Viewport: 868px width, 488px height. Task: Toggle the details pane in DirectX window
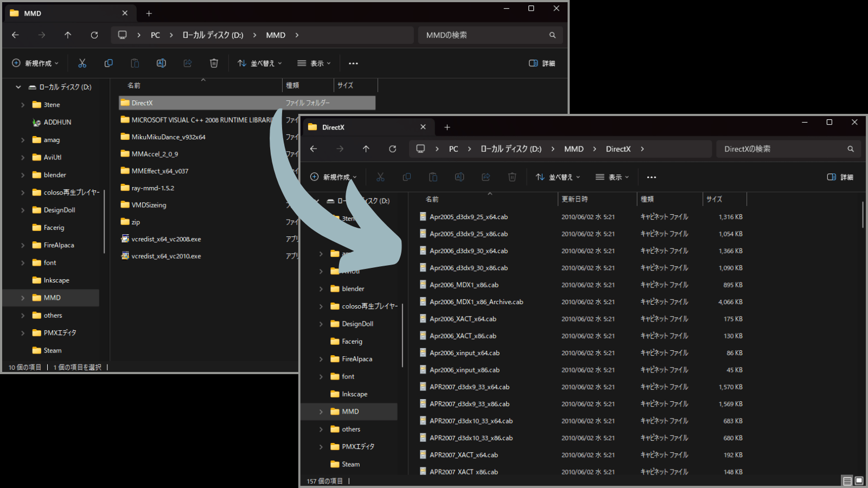coord(840,177)
